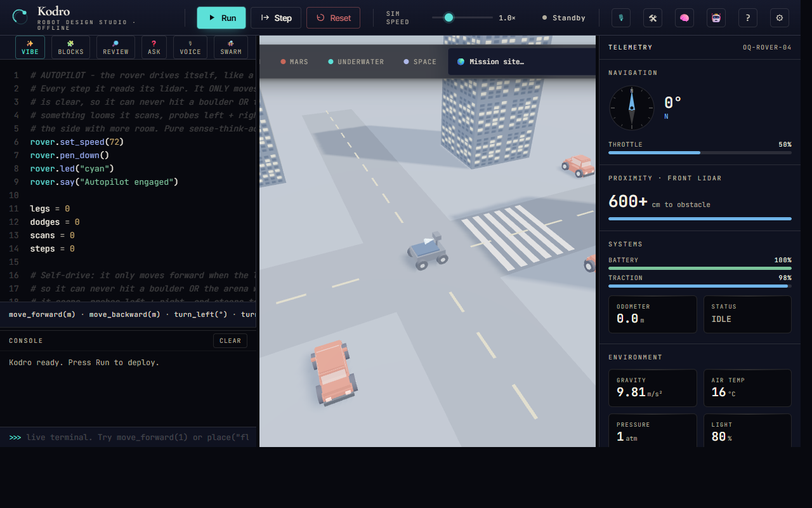Click the pink brain icon
Viewport: 812px width, 508px height.
click(684, 18)
